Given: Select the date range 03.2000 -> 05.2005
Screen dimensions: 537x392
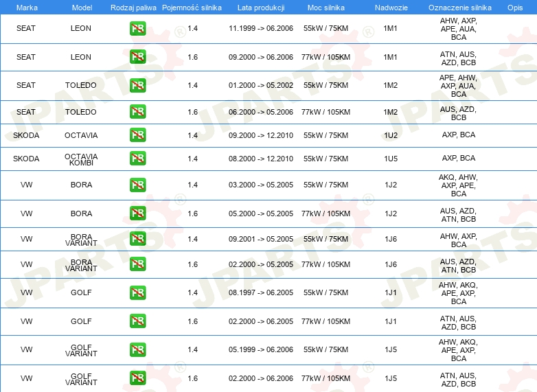Looking at the screenshot, I should tap(261, 185).
